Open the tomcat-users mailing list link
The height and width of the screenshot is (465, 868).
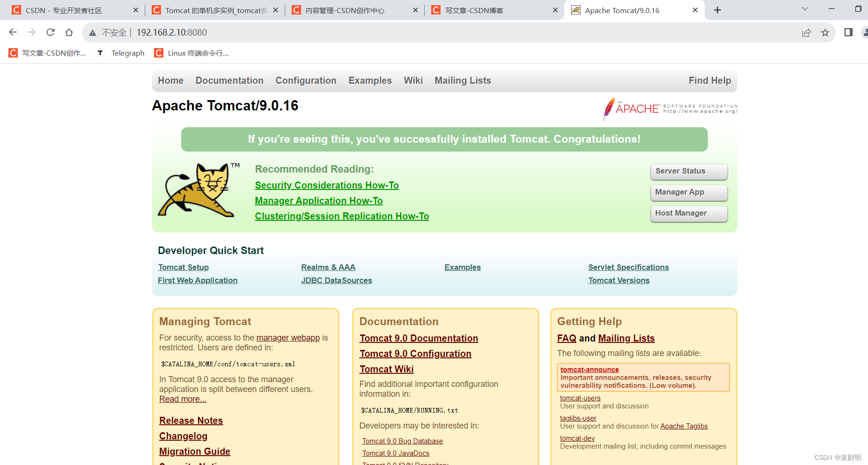click(x=580, y=398)
